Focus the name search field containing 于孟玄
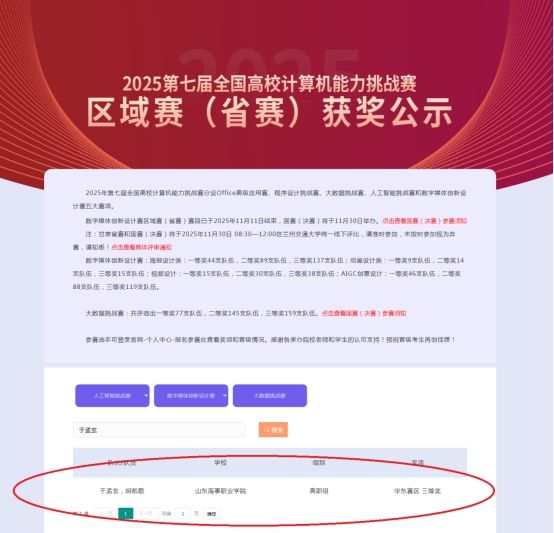554x533 pixels. (x=159, y=430)
